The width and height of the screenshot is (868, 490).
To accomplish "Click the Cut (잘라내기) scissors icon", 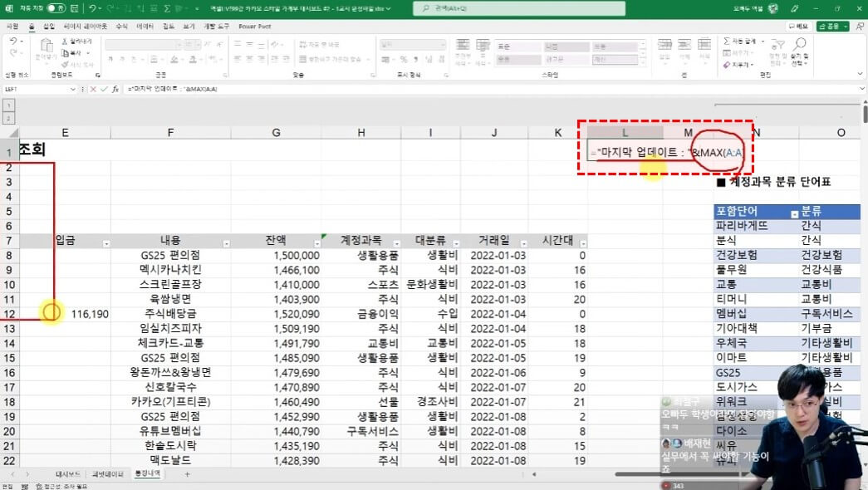I will click(65, 41).
